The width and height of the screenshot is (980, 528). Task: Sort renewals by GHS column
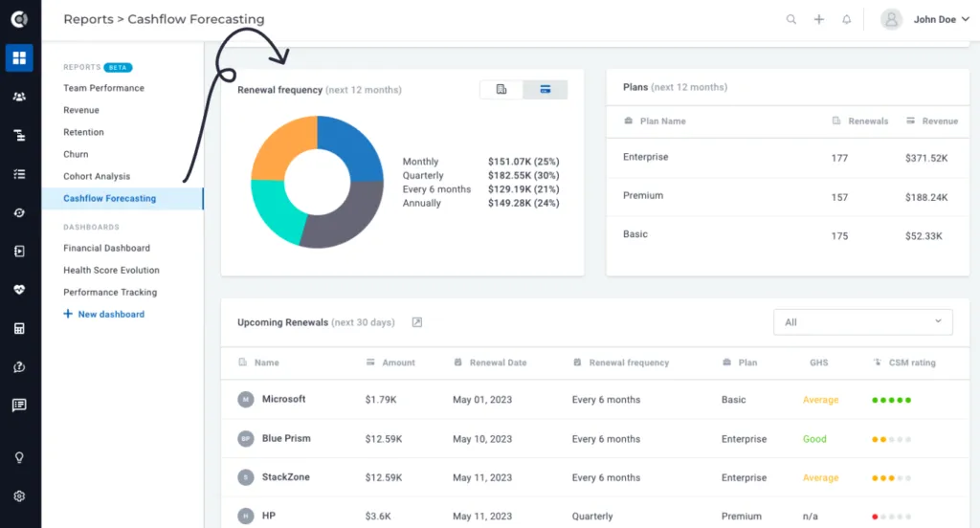coord(819,363)
